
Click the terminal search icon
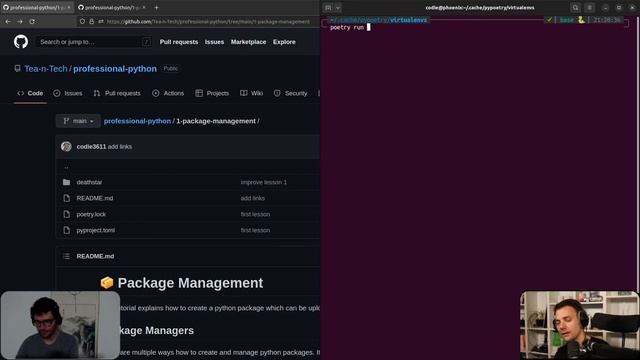(575, 7)
